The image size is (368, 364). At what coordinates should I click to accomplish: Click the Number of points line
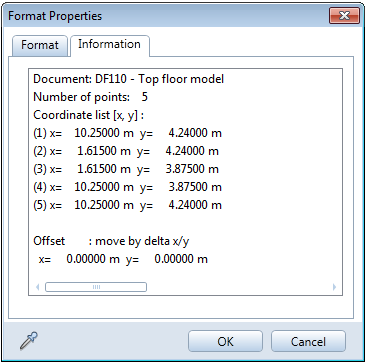point(90,97)
